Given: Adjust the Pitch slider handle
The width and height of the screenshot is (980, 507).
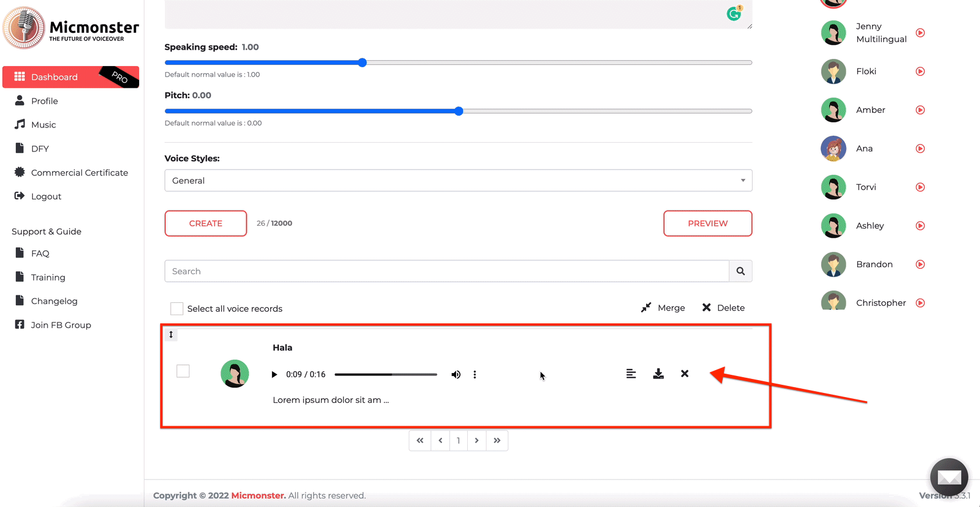Looking at the screenshot, I should click(x=459, y=111).
